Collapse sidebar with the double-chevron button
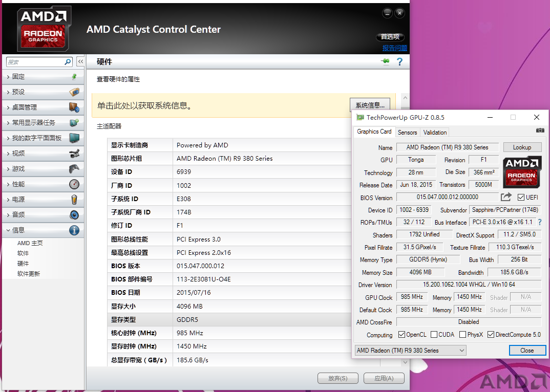 pos(80,62)
